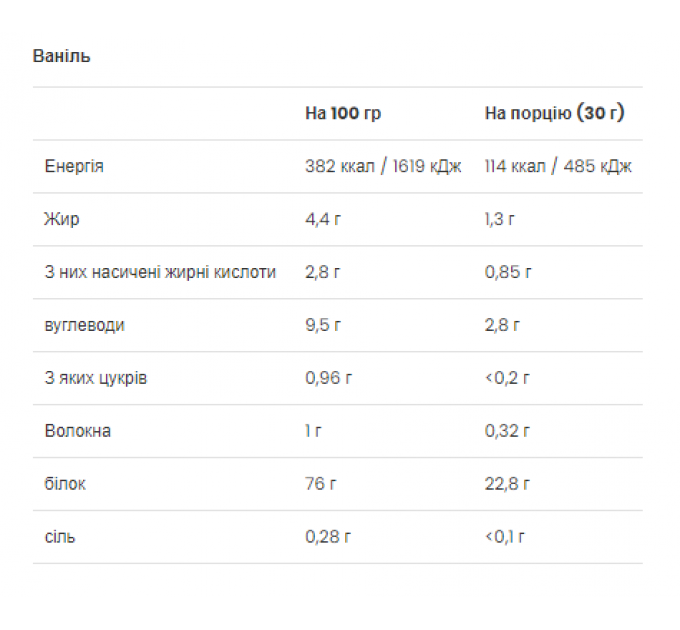The height and width of the screenshot is (630, 680).
Task: Click the saturated fatty acids row label
Action: (x=160, y=272)
